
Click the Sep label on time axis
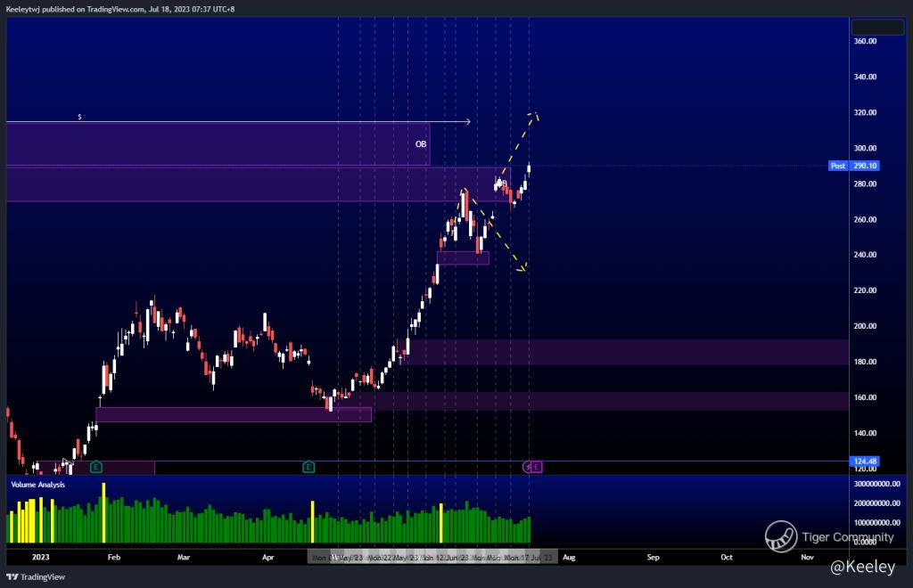point(654,557)
